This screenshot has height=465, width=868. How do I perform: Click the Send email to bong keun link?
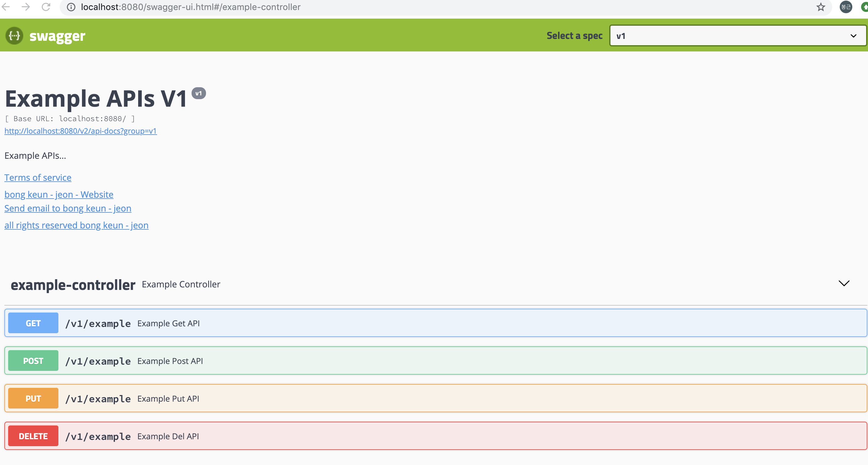(68, 208)
